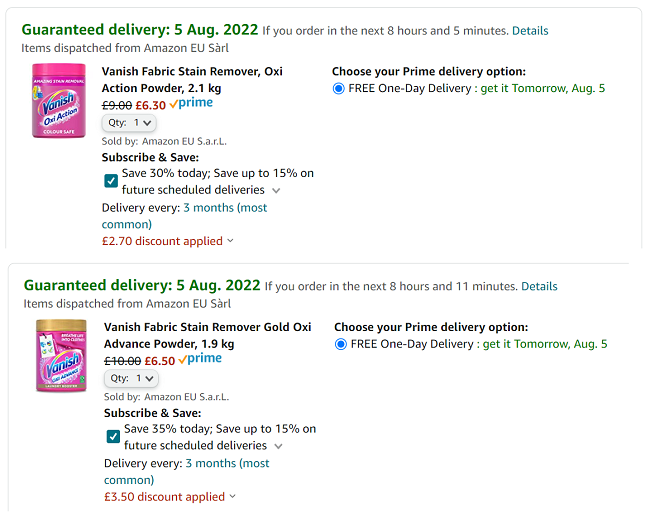Uncheck Save 30% today Subscribe & Save checkbox

[110, 181]
